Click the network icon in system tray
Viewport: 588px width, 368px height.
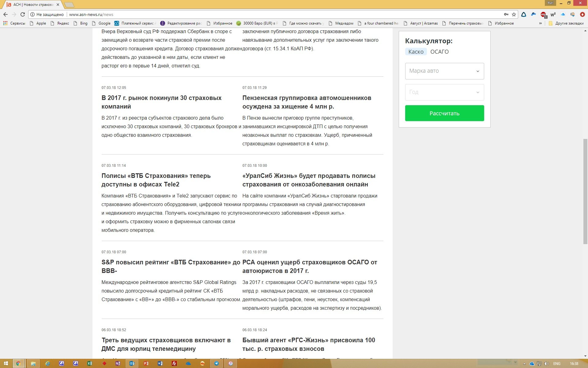(539, 364)
